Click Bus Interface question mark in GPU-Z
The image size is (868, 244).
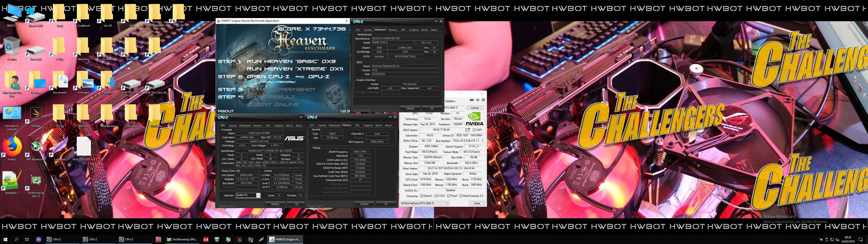tap(483, 141)
